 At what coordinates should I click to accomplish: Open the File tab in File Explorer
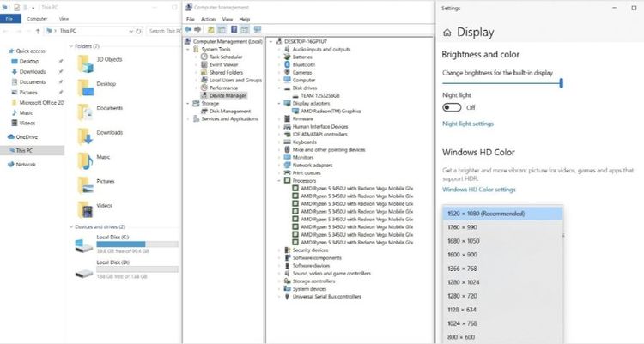(10, 19)
